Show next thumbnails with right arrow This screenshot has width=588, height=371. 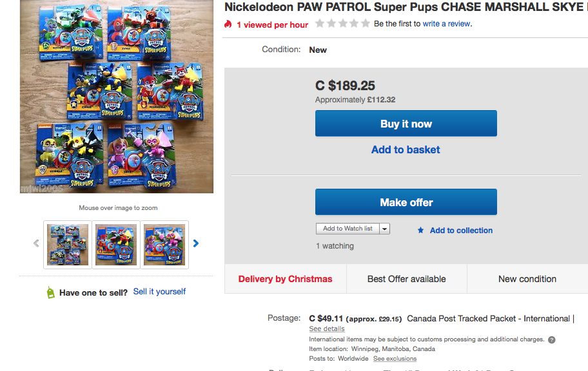[196, 243]
